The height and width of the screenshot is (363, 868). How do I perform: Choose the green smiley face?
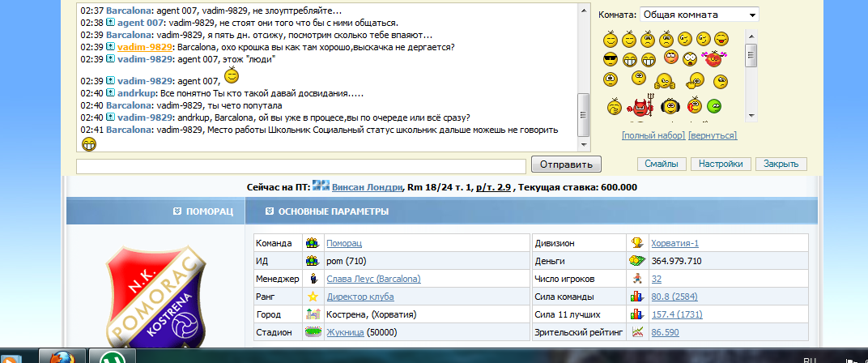point(713,106)
